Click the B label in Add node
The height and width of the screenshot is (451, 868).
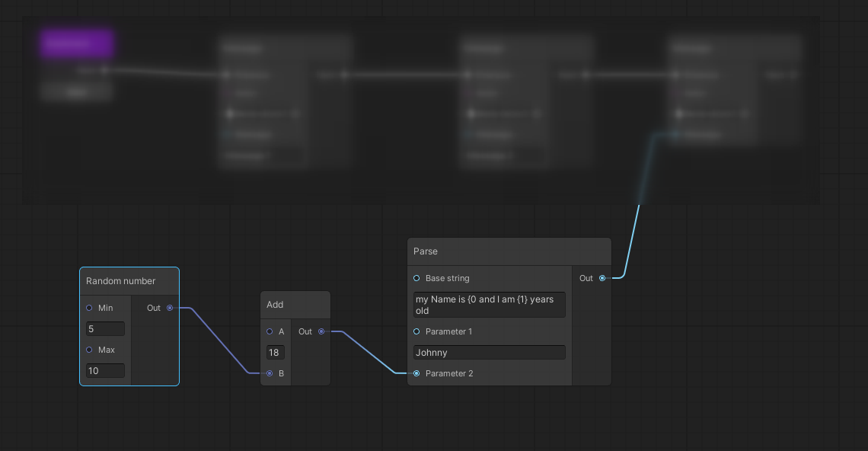[281, 373]
